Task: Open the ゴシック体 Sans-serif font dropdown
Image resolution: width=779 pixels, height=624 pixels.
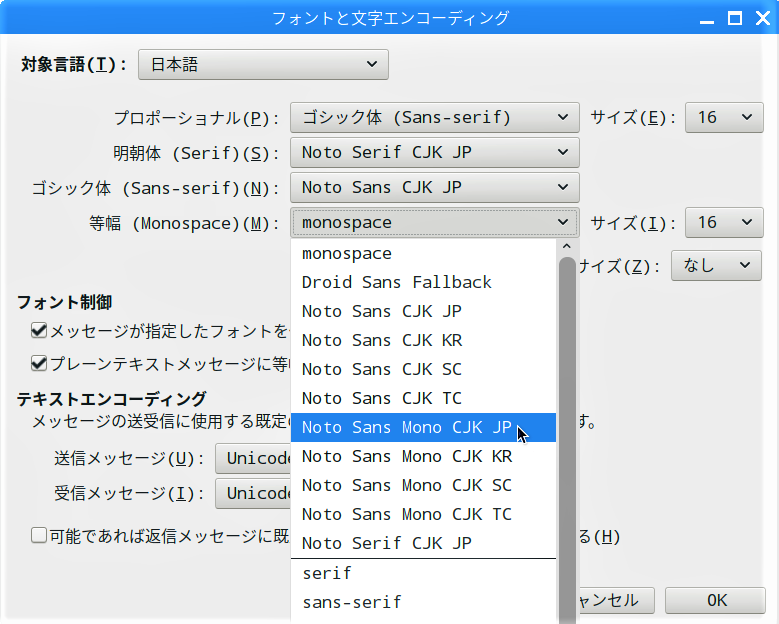Action: (435, 187)
